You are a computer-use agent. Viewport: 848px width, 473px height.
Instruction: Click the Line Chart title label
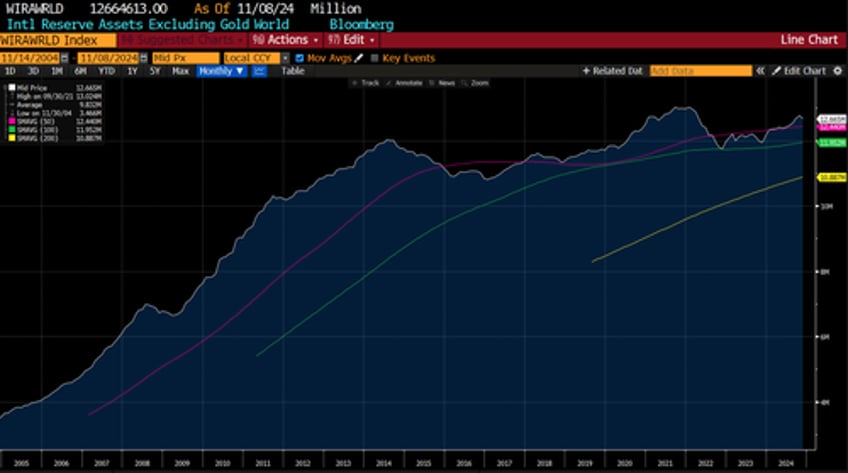(809, 39)
